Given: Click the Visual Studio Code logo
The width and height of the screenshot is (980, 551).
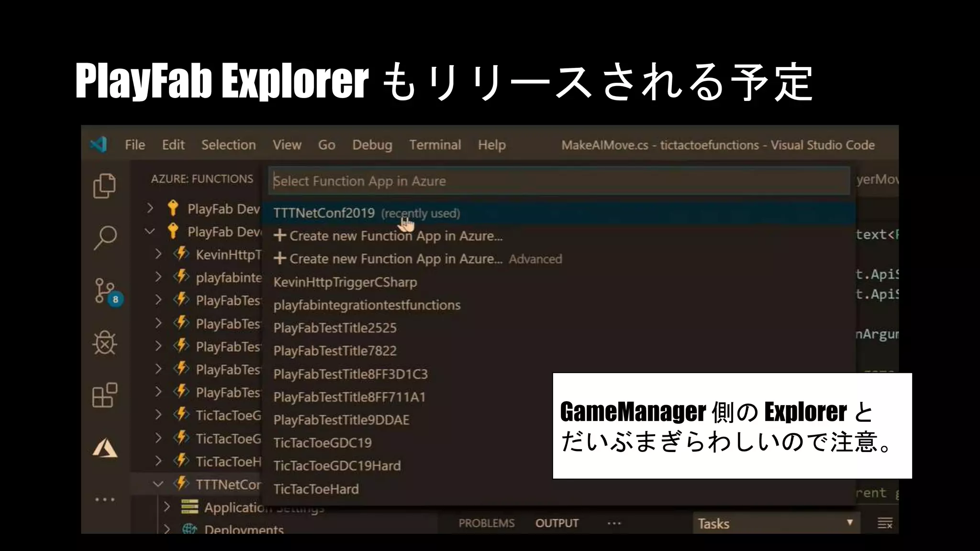Looking at the screenshot, I should [99, 144].
